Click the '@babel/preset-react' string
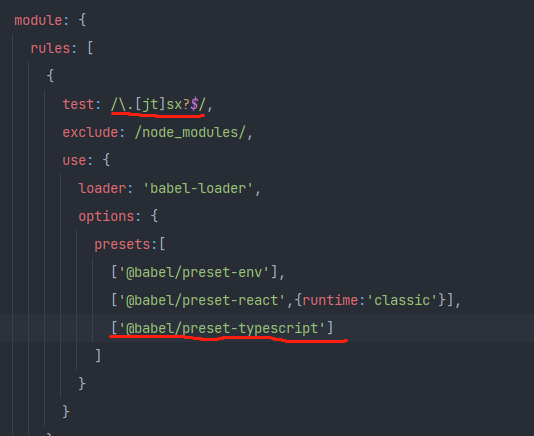This screenshot has width=534, height=436. [202, 300]
